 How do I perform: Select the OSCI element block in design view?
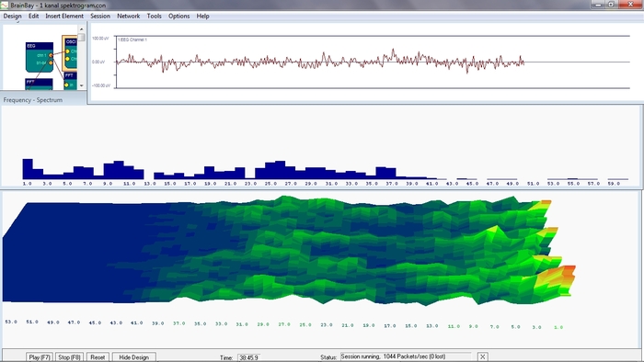70,52
